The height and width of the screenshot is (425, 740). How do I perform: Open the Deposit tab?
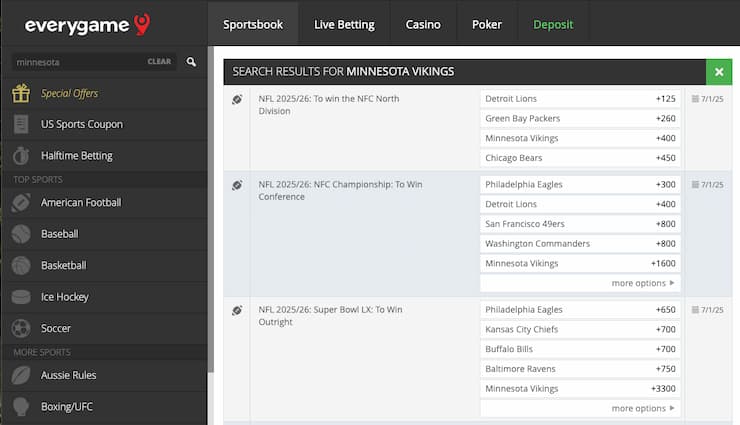point(553,25)
